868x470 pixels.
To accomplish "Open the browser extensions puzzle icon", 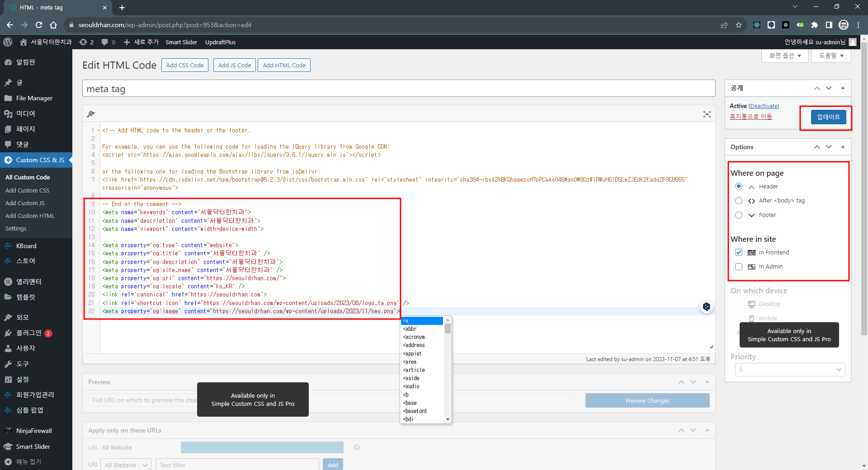I will (x=815, y=25).
